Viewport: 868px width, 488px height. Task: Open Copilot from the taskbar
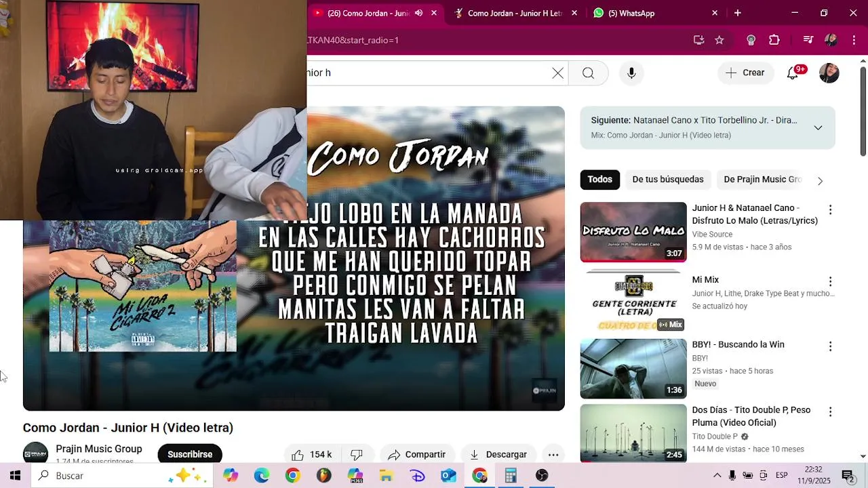(x=231, y=476)
